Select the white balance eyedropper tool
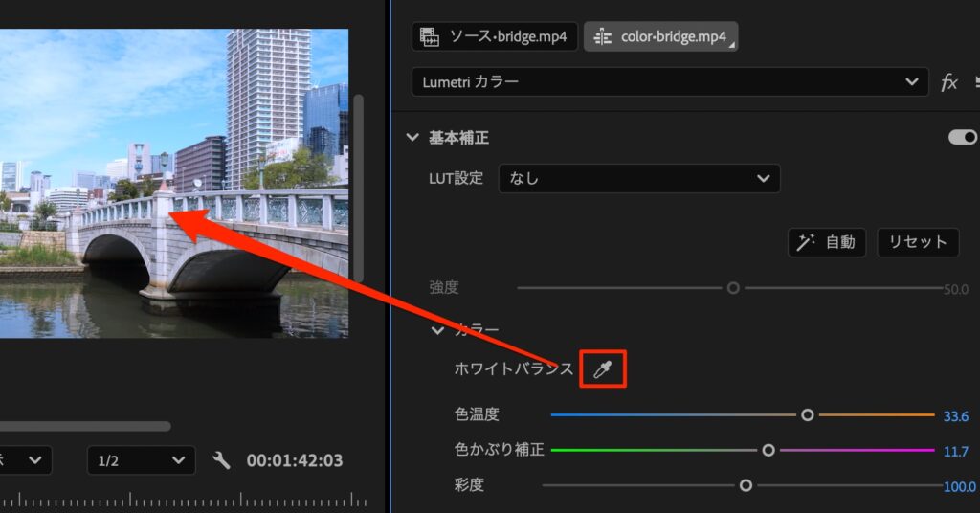This screenshot has width=980, height=513. click(x=603, y=369)
